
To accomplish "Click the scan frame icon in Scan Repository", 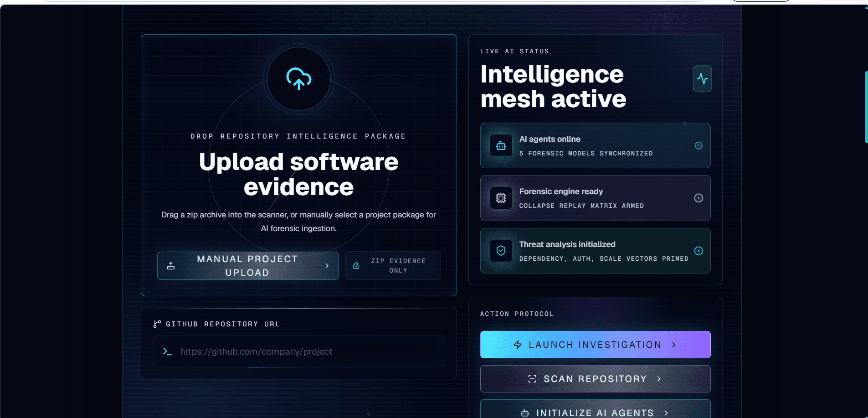I will [532, 379].
